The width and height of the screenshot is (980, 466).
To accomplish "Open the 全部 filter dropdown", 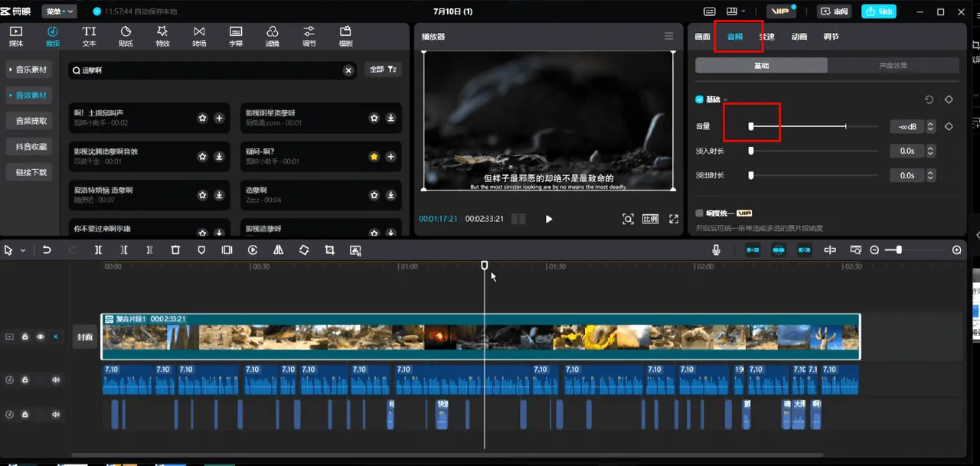I will pos(383,70).
